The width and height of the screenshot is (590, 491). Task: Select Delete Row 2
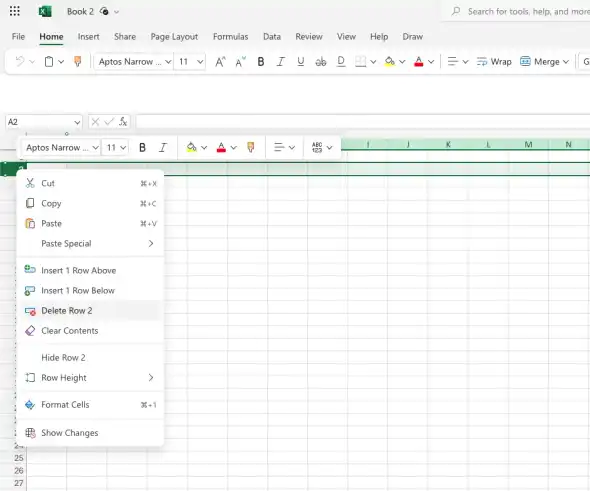pos(90,310)
